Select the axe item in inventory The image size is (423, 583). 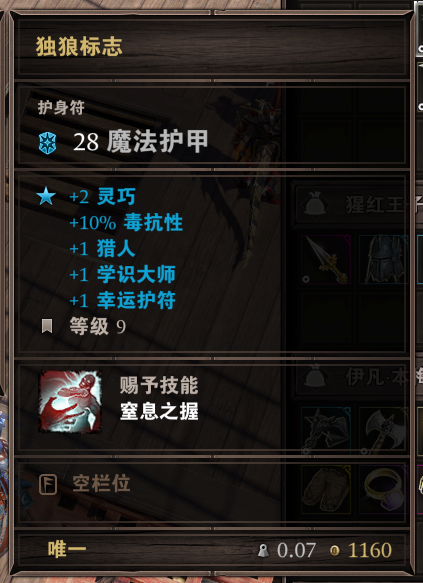[384, 431]
